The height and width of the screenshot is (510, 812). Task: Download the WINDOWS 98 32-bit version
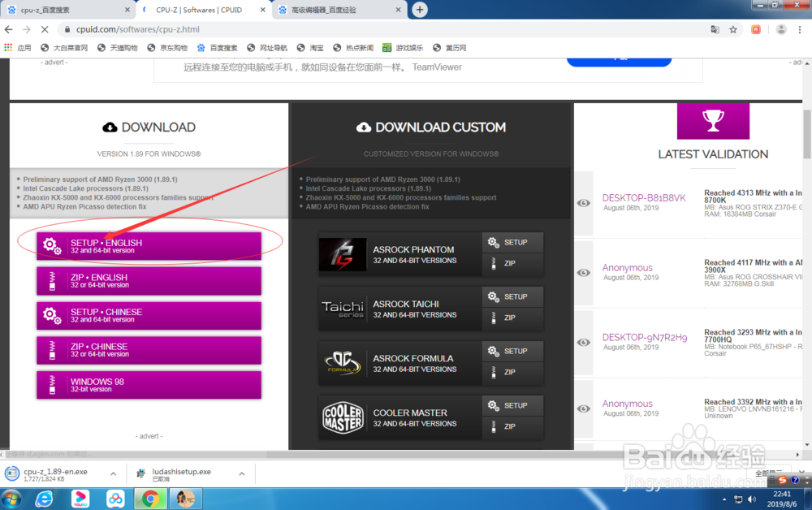coord(149,385)
